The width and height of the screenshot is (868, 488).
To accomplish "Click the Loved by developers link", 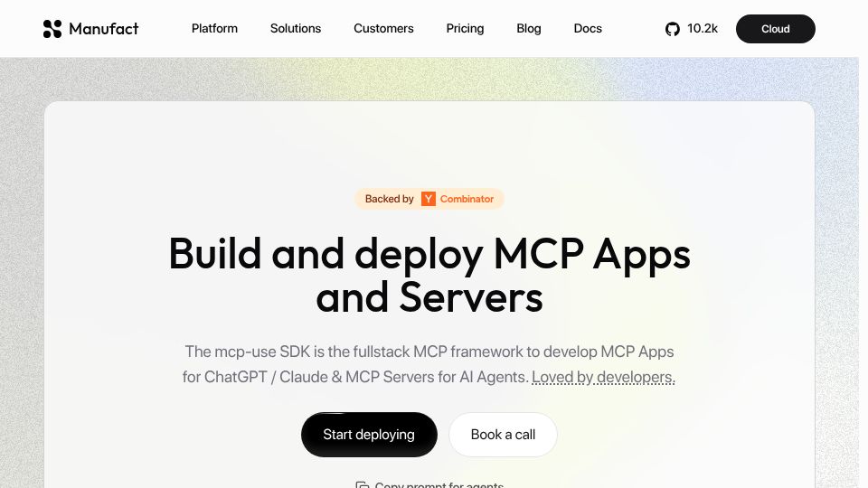I will click(603, 377).
